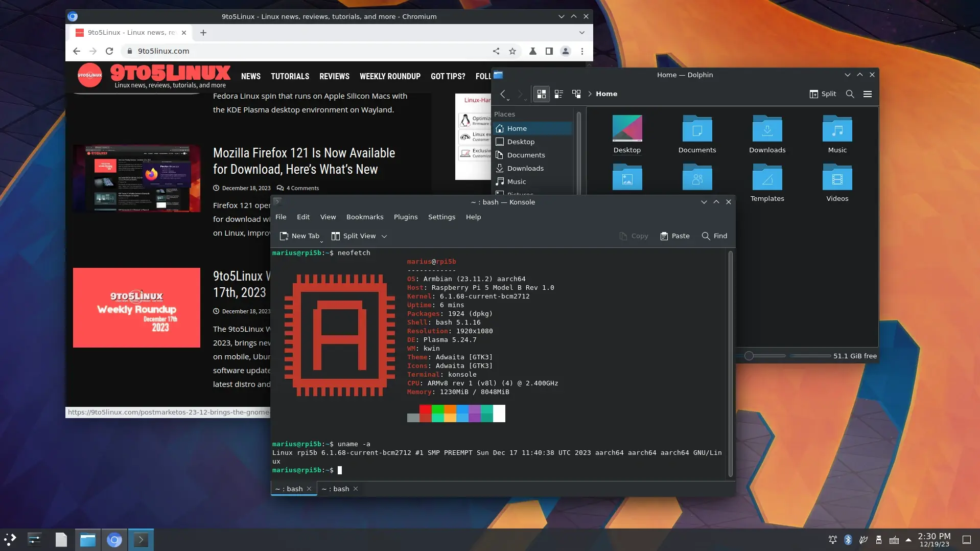Image resolution: width=980 pixels, height=551 pixels.
Task: Switch Dolphin to compact view mode
Action: (x=559, y=94)
